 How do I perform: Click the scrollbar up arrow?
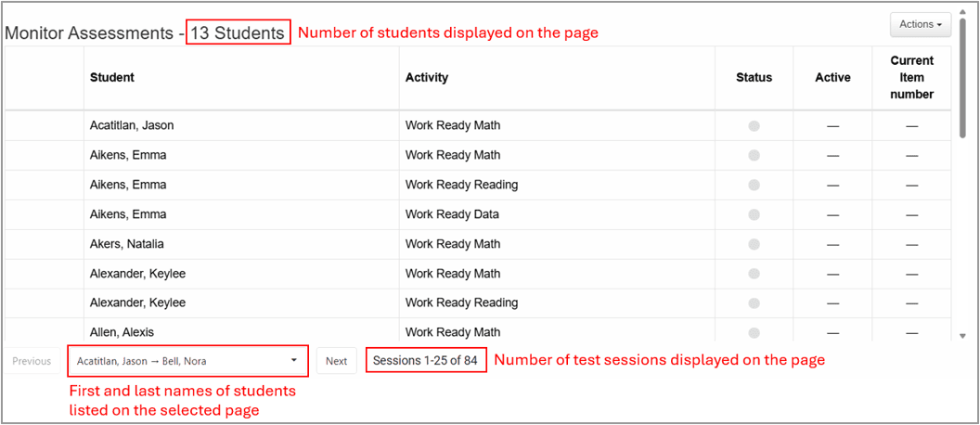pos(962,12)
